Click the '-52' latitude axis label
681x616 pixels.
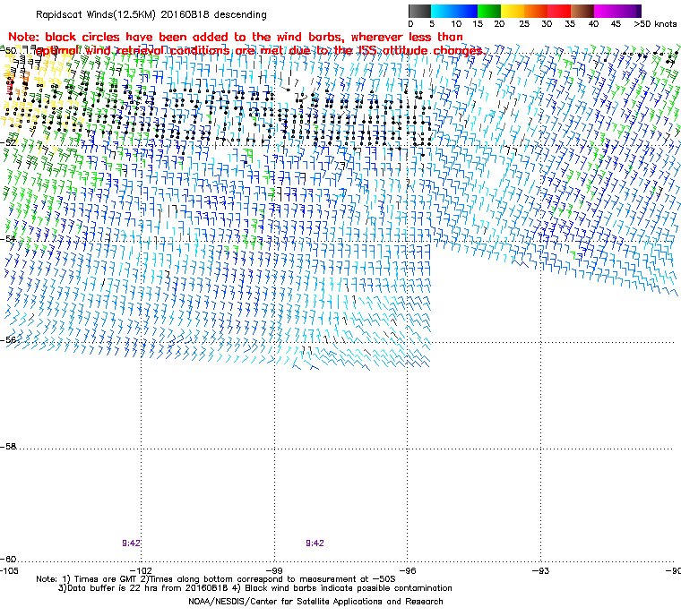click(x=8, y=143)
